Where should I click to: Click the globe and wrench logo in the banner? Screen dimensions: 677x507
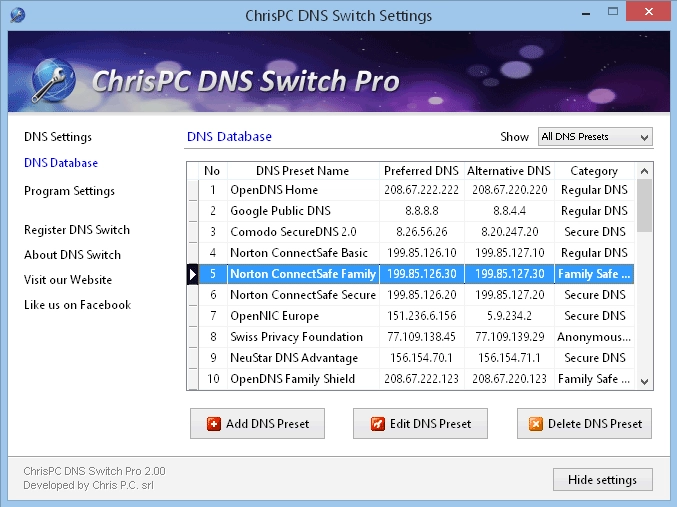(x=53, y=81)
